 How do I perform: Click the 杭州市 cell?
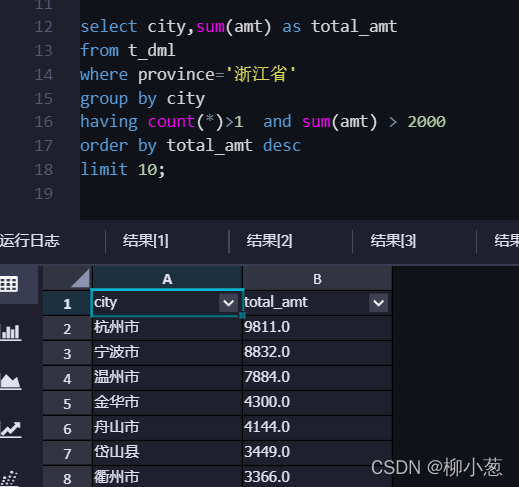point(167,327)
